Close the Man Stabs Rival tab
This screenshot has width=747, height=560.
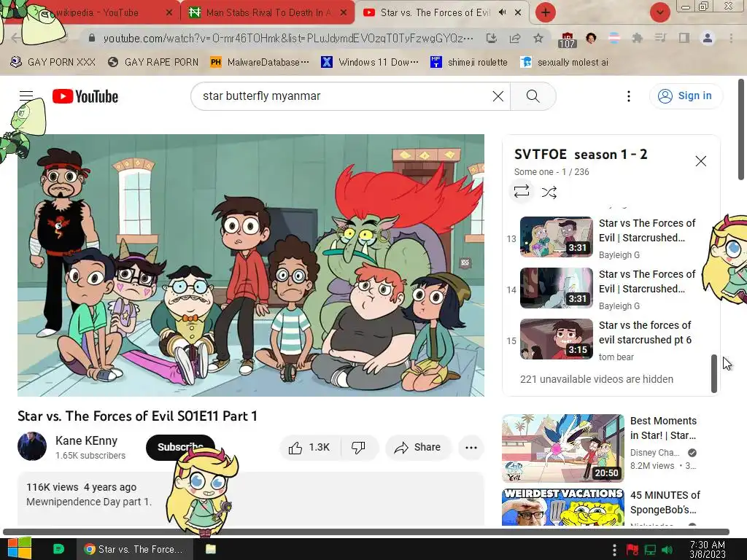click(x=344, y=13)
